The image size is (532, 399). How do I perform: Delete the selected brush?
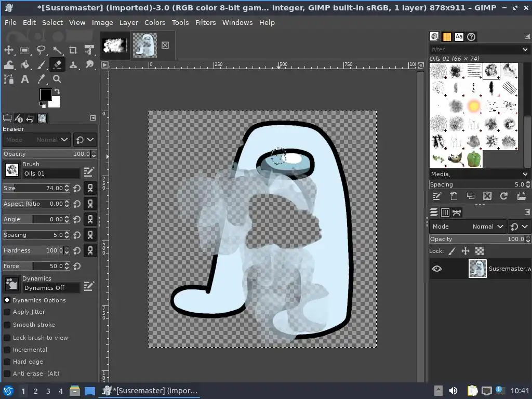tap(487, 196)
